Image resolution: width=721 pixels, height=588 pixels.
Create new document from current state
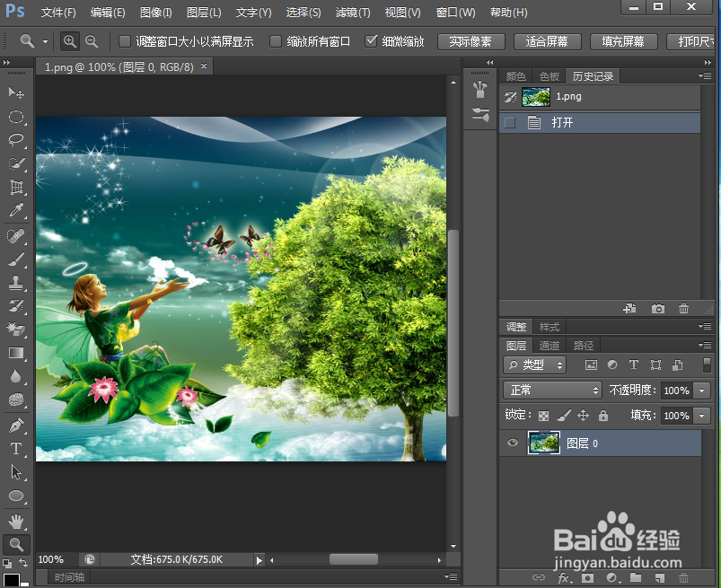tap(629, 309)
